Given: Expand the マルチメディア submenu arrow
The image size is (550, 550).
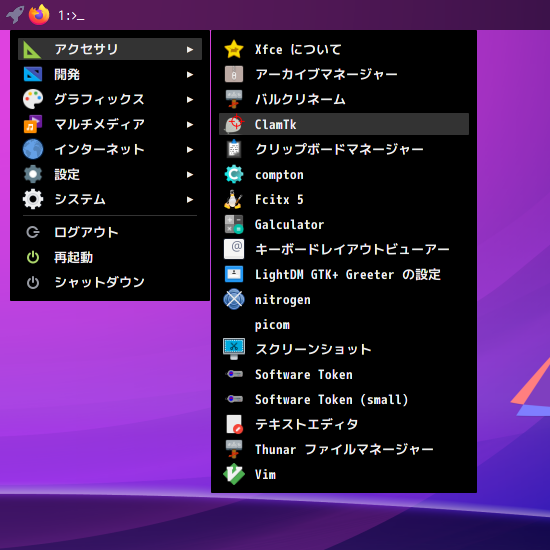Looking at the screenshot, I should click(x=190, y=125).
